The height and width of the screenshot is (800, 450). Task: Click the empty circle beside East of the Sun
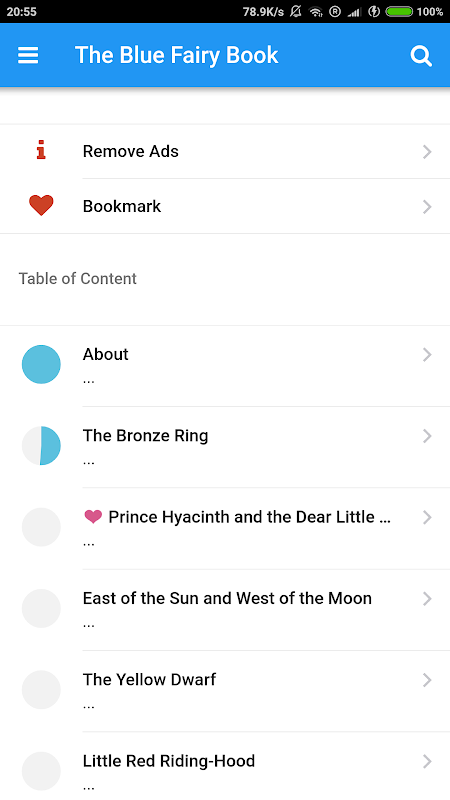[x=41, y=608]
